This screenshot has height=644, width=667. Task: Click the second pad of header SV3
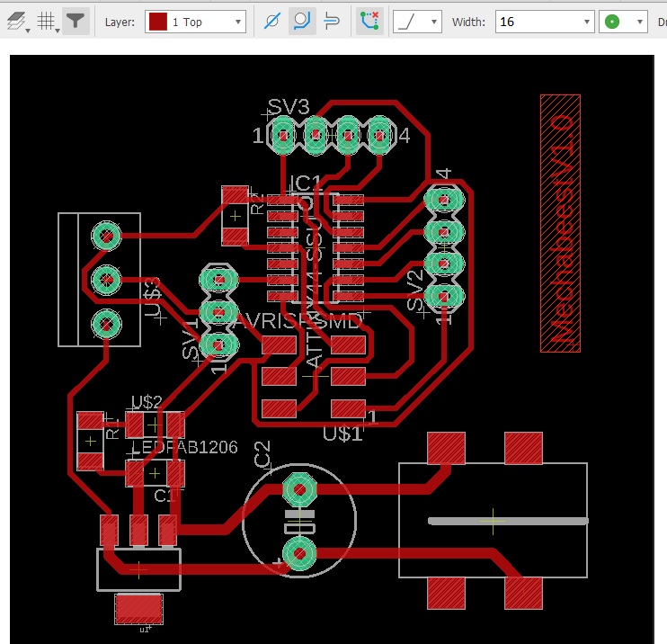316,135
